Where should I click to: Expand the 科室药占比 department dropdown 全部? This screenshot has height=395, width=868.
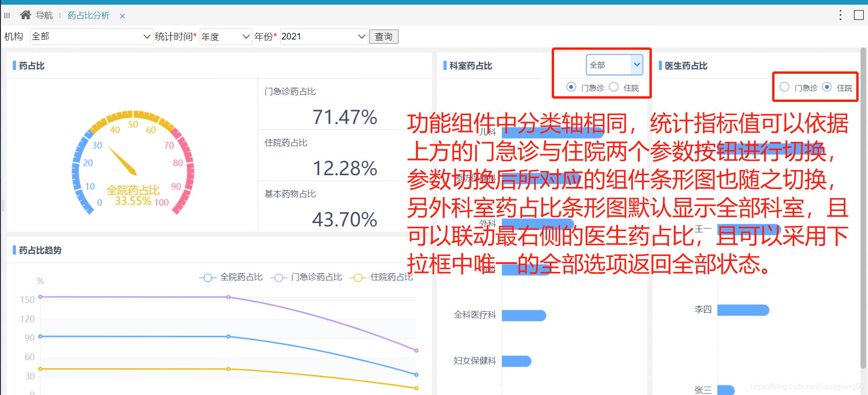pos(614,65)
